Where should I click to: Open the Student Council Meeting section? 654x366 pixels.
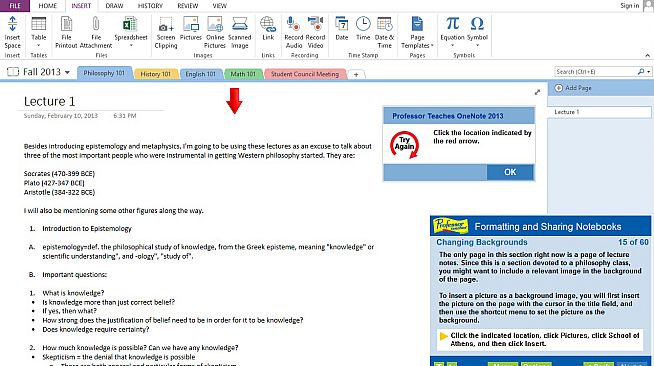[305, 74]
